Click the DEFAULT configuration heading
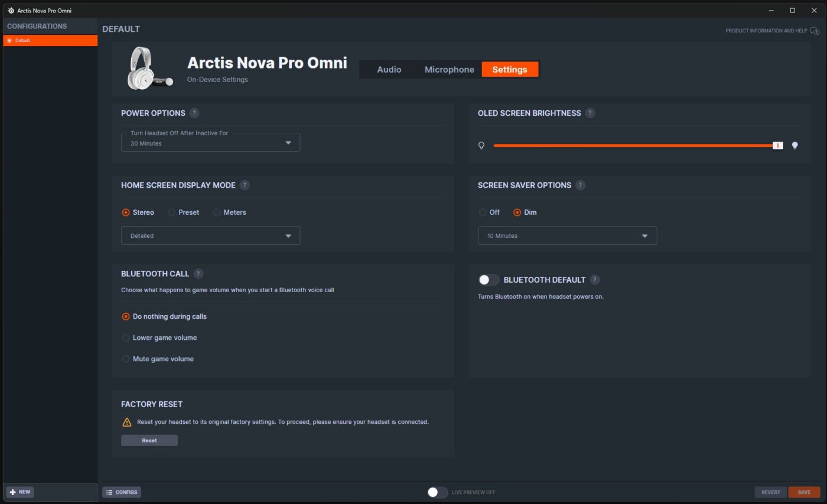 (121, 29)
